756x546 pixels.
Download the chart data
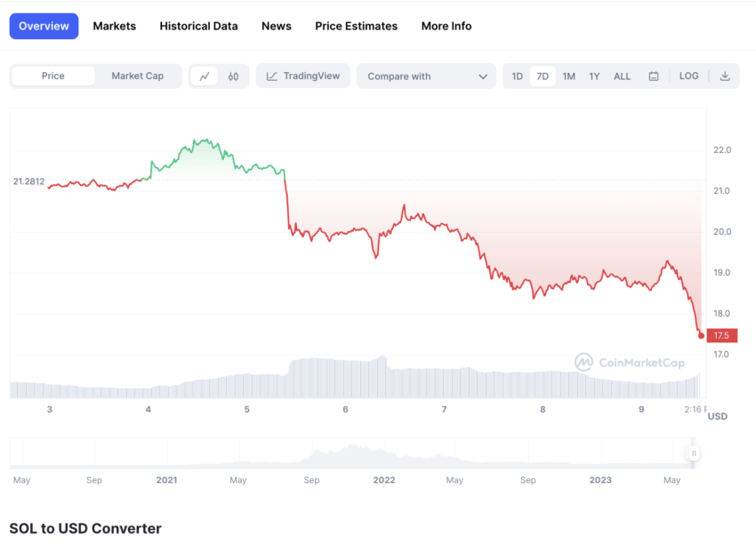click(725, 76)
